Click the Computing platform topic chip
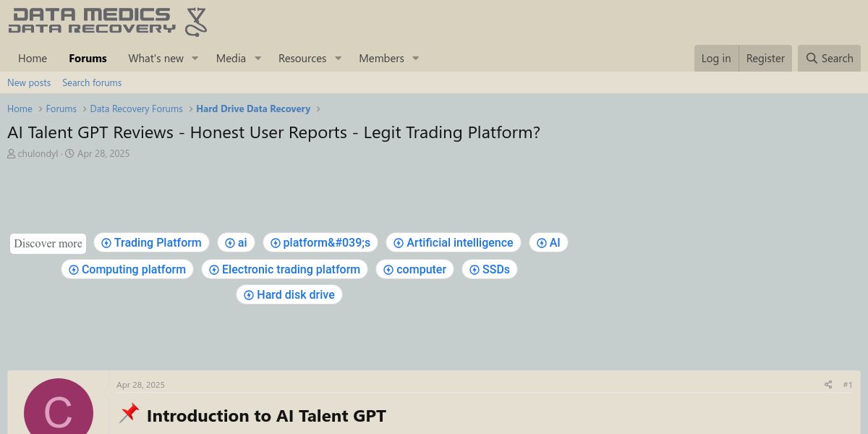The width and height of the screenshot is (868, 434). click(x=127, y=269)
